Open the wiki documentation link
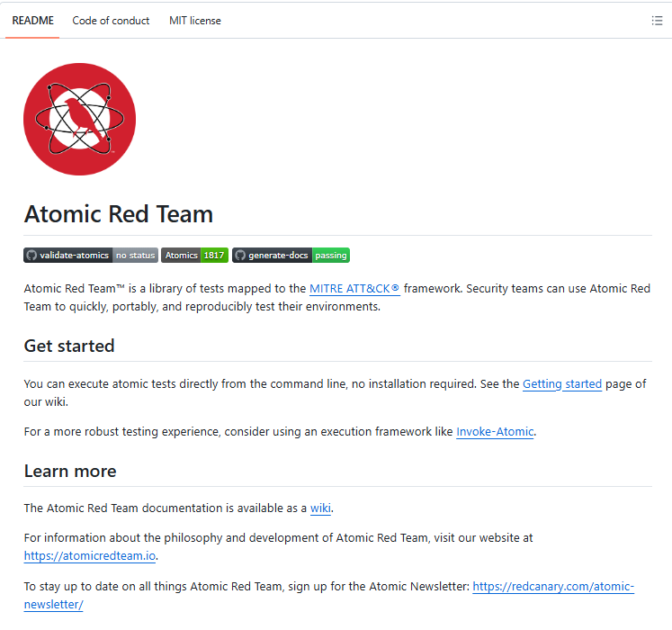 [x=320, y=508]
